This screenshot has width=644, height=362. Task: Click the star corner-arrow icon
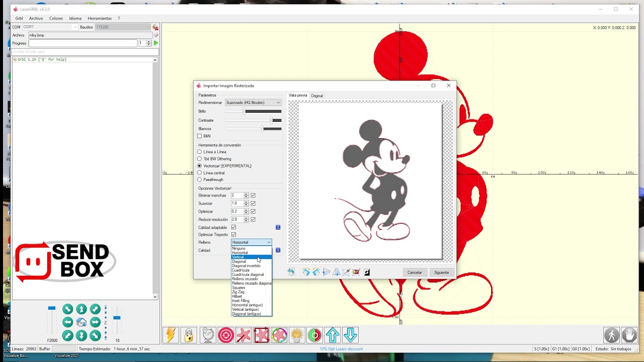coord(244,335)
